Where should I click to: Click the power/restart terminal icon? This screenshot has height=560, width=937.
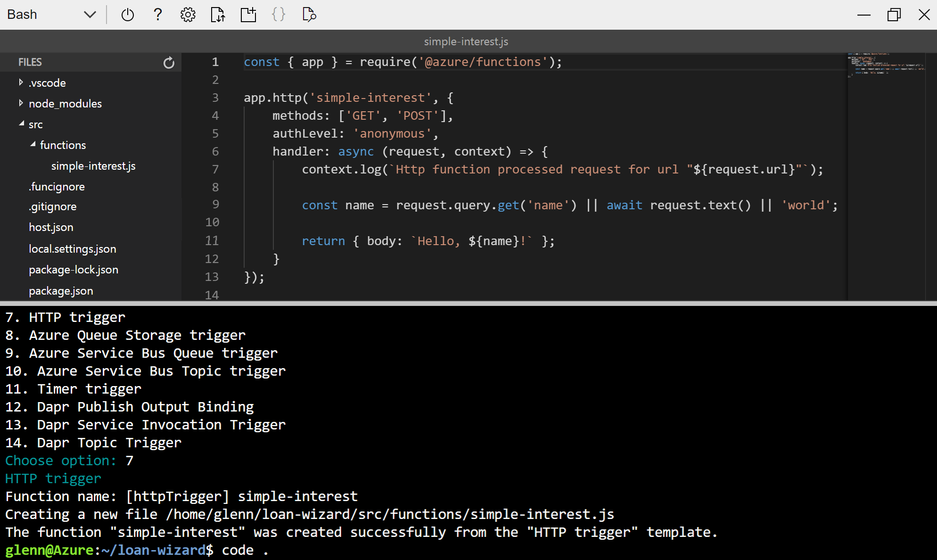[x=127, y=13]
